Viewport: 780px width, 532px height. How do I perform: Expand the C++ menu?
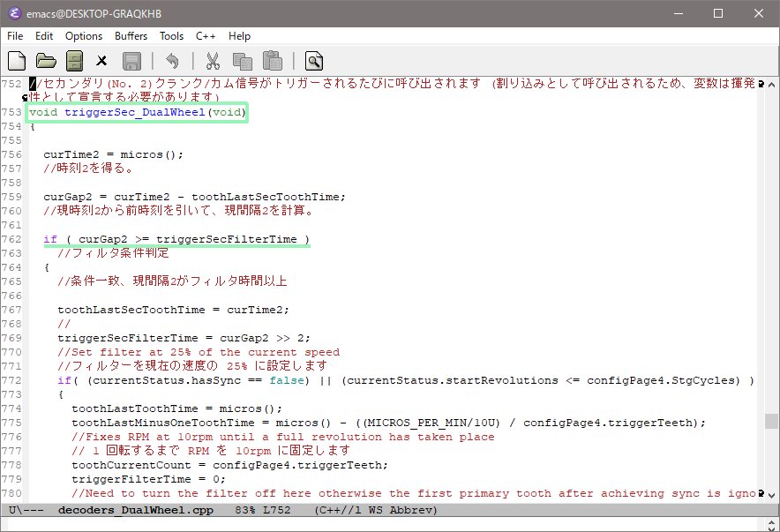point(206,36)
